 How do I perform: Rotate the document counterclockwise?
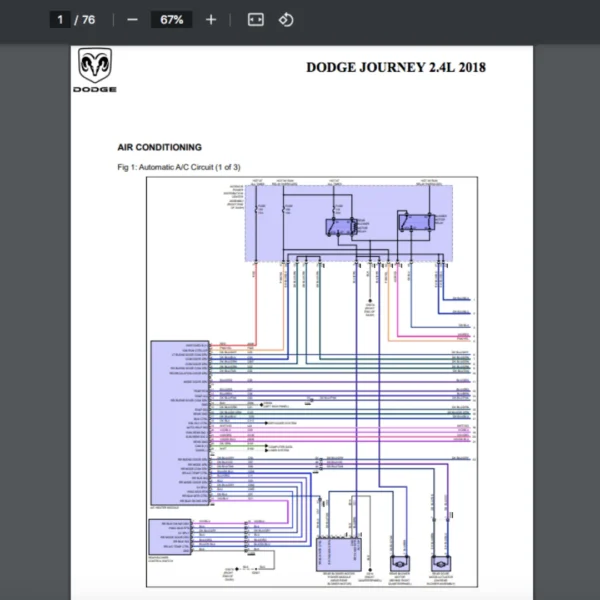click(286, 20)
